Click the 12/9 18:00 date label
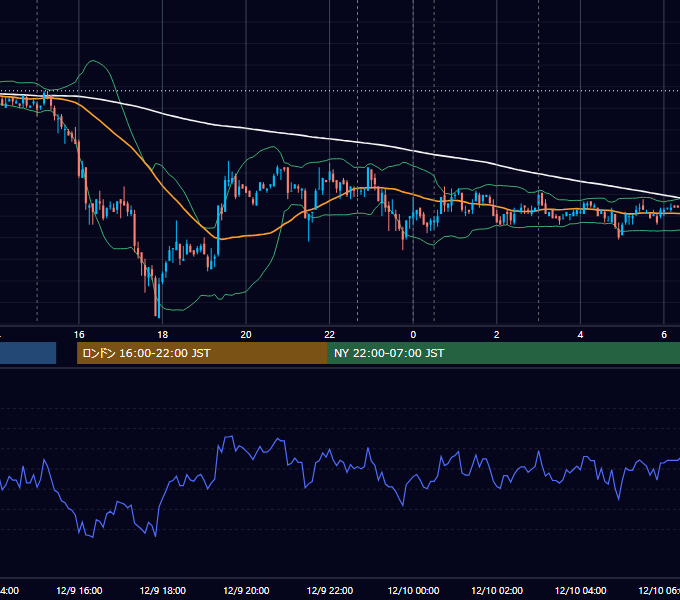 [163, 590]
